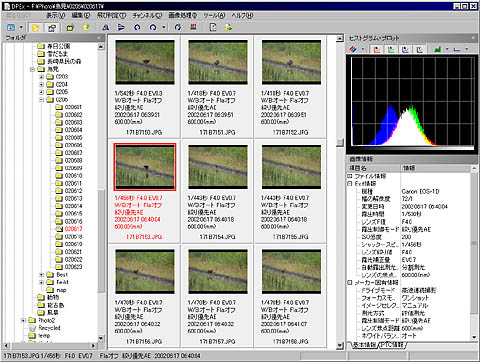480x362 pixels.
Task: Click the red stop toolbar icon
Action: pyautogui.click(x=193, y=27)
